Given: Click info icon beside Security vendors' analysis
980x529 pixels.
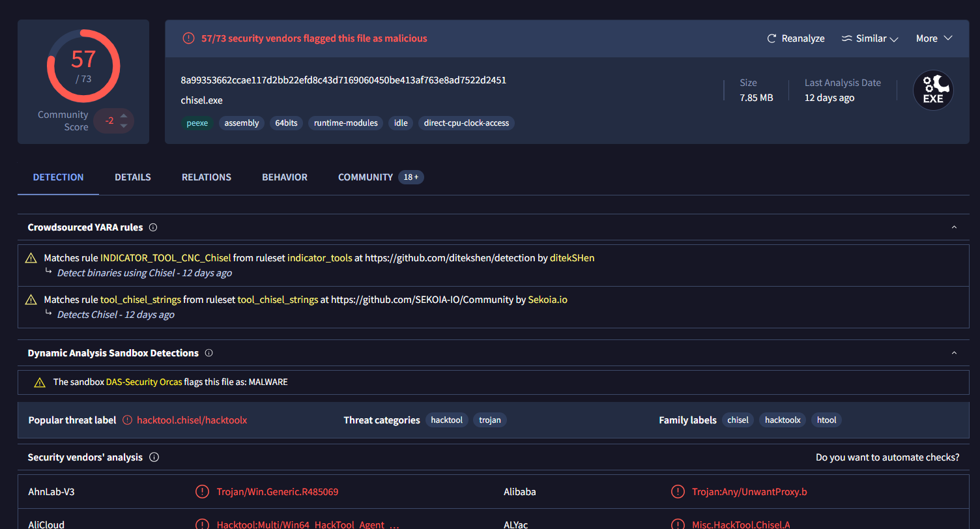Looking at the screenshot, I should click(154, 457).
